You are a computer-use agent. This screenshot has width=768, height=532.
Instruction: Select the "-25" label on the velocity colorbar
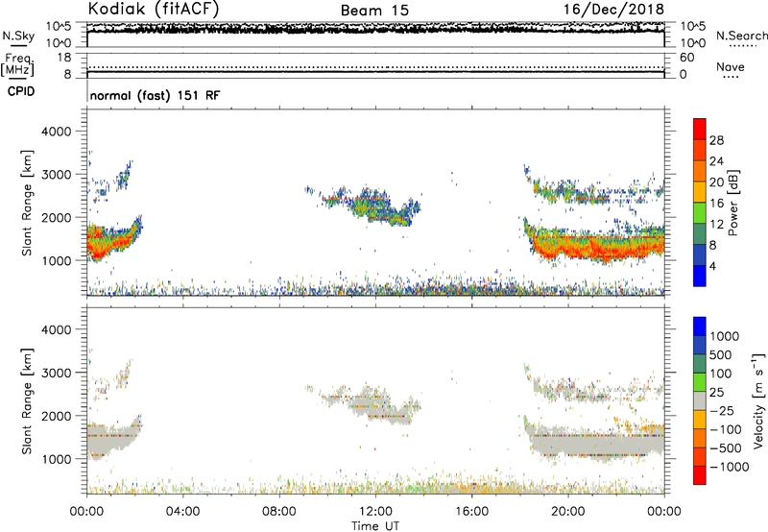coord(722,411)
